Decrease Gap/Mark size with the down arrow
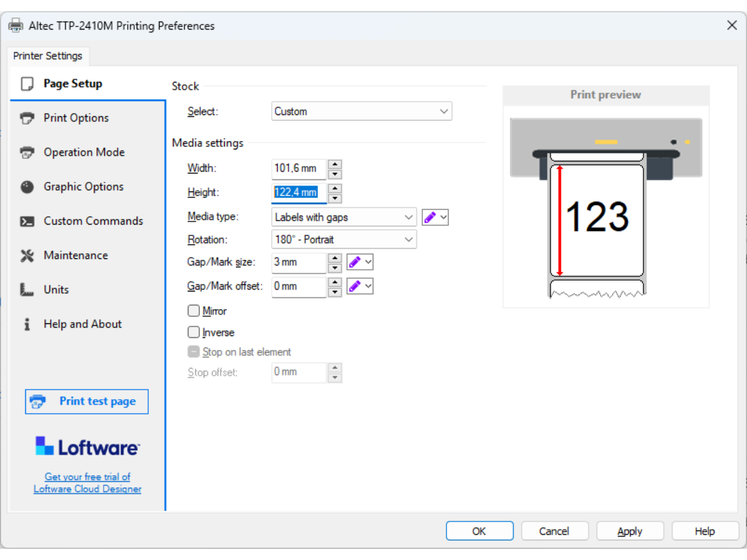Screen dimensions: 747x560 coord(335,268)
